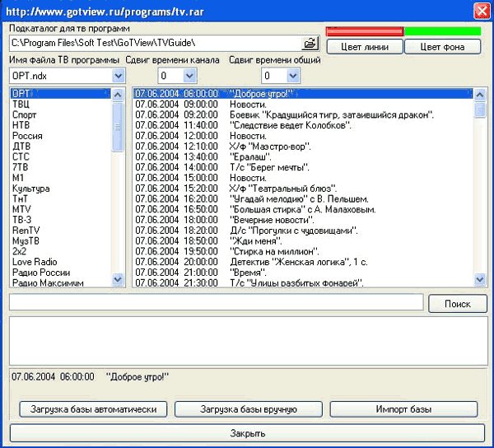The image size is (494, 448).
Task: Select the ТВ-3 channel
Action: (60, 220)
